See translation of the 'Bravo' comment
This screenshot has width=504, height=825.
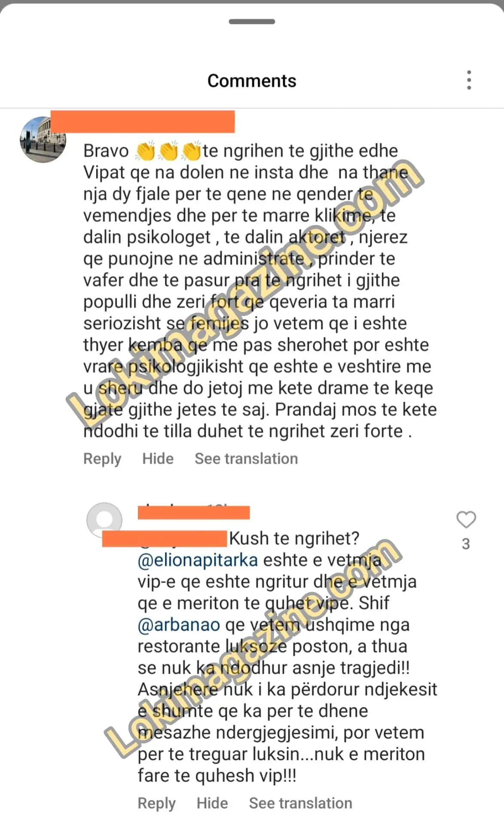(246, 458)
